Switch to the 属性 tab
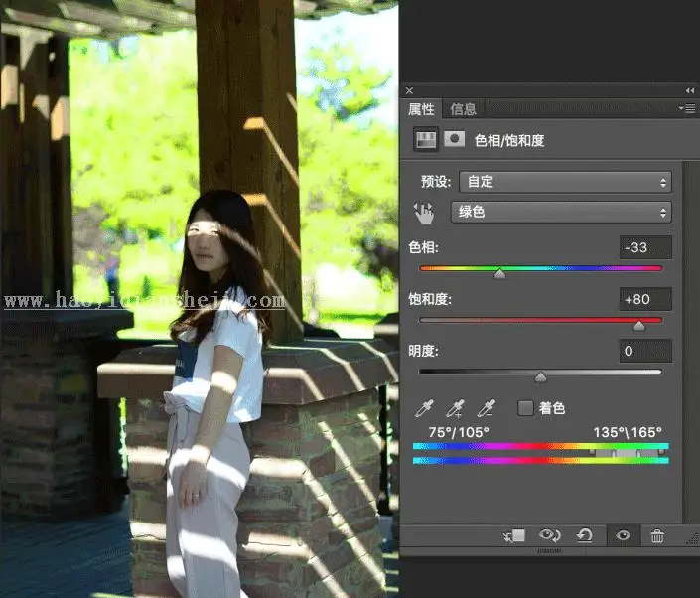 [421, 109]
